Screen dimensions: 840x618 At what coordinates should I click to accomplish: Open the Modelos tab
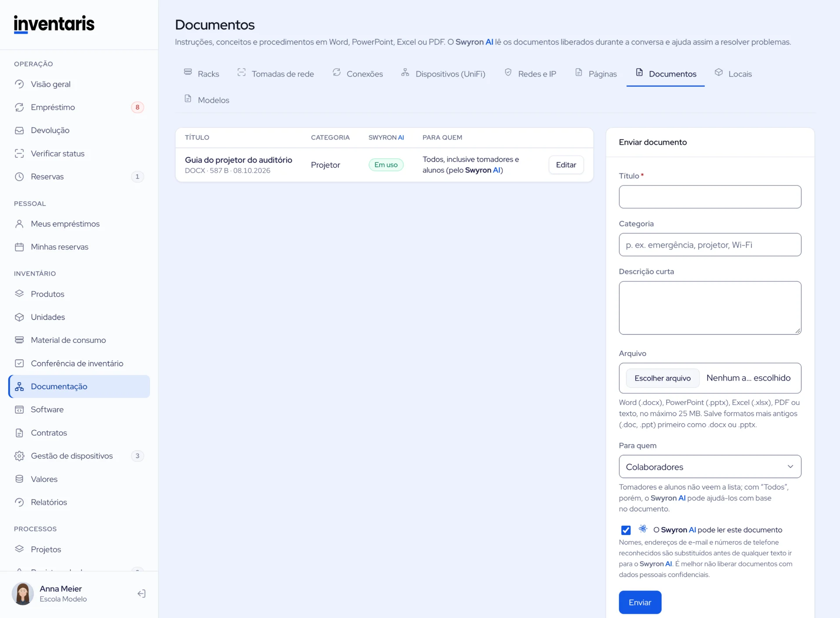click(x=206, y=100)
